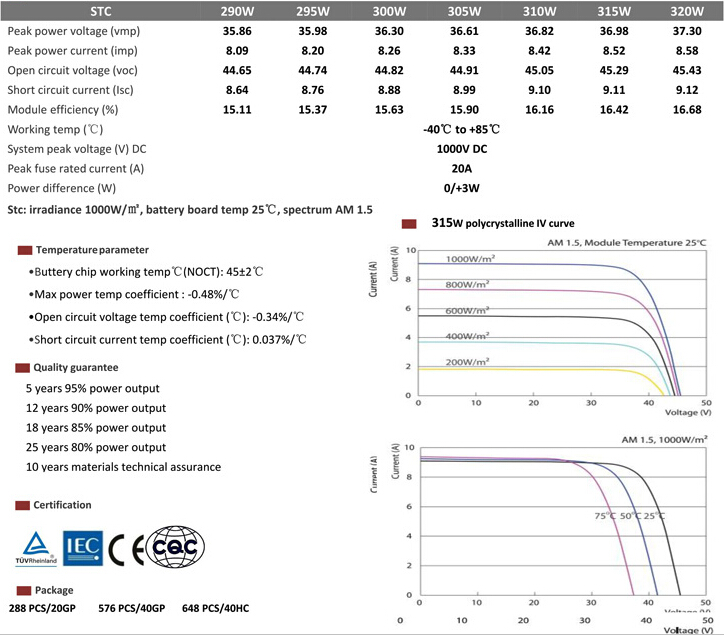The image size is (724, 635).
Task: Click the 1000W/m² curve label
Action: tap(470, 259)
